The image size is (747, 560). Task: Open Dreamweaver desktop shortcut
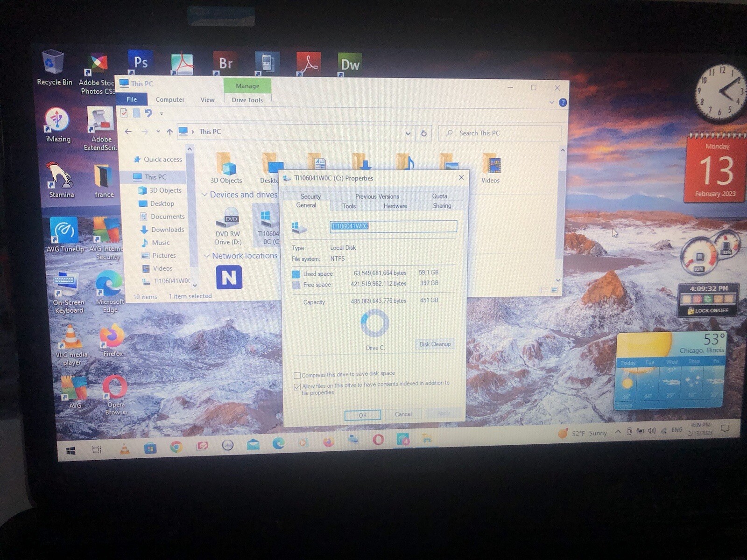pyautogui.click(x=350, y=64)
